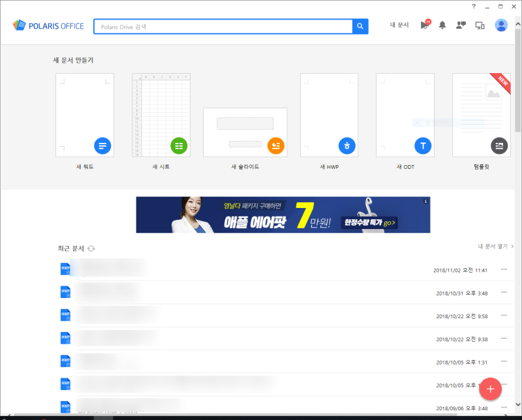
Task: Open the connected devices icon
Action: (480, 25)
